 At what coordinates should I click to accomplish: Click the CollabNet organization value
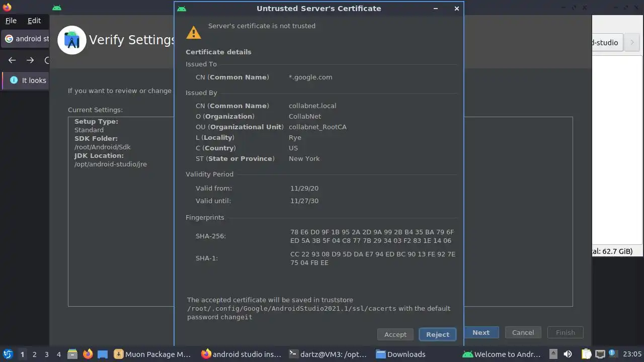[305, 117]
